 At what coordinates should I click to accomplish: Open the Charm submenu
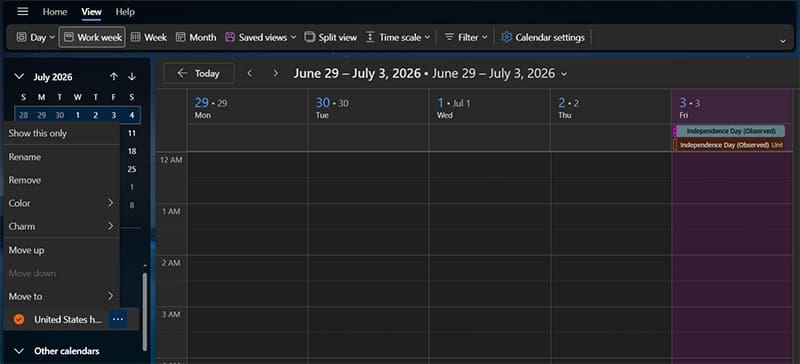pyautogui.click(x=62, y=226)
